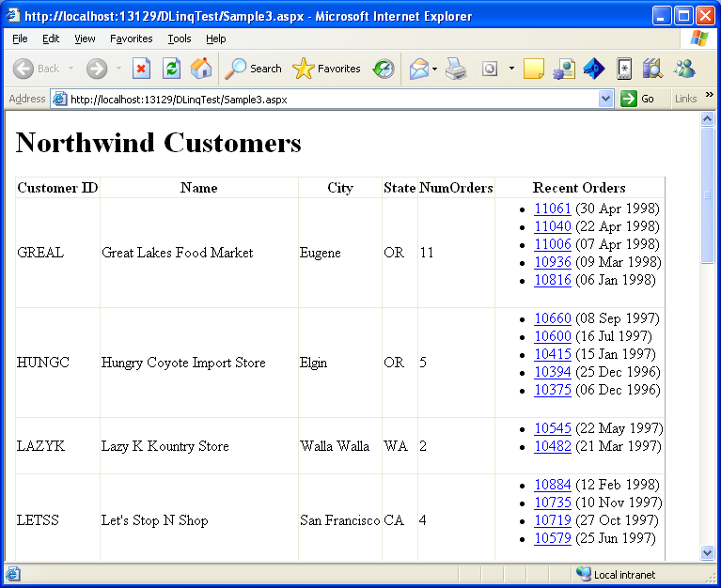Image resolution: width=721 pixels, height=588 pixels.
Task: Click the blue diamond toolbar icon
Action: 594,69
